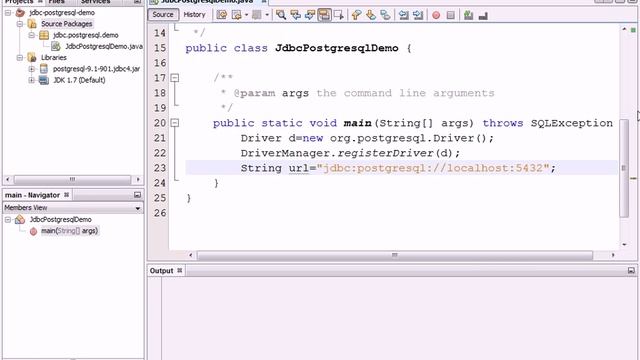Collapse jdbc-postgresql-demo project node
The width and height of the screenshot is (640, 360).
pyautogui.click(x=8, y=13)
